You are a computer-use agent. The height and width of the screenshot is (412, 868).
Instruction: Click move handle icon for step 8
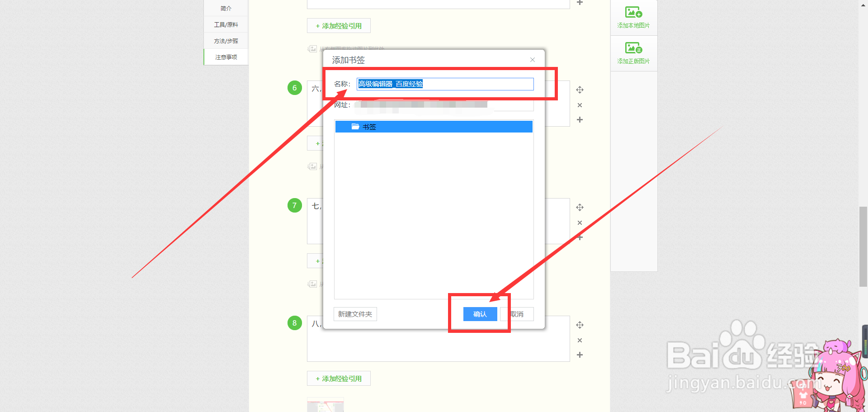[x=580, y=325]
